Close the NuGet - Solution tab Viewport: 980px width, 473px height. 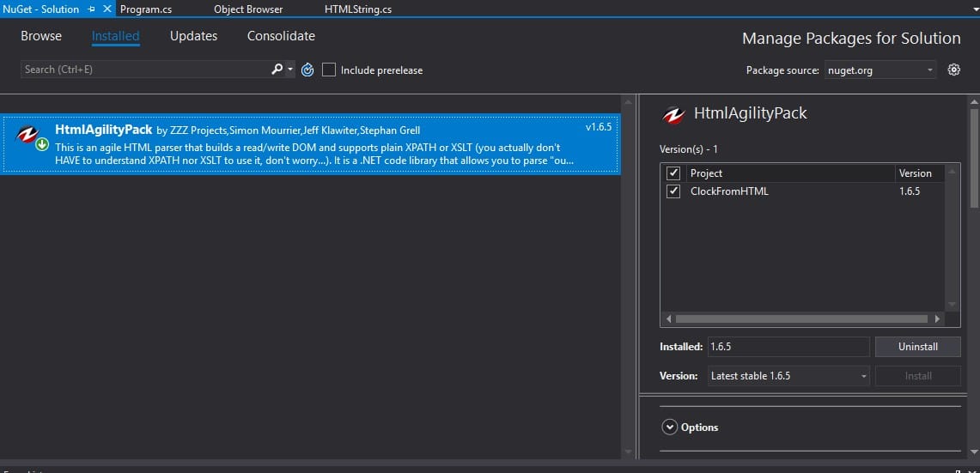(x=107, y=9)
